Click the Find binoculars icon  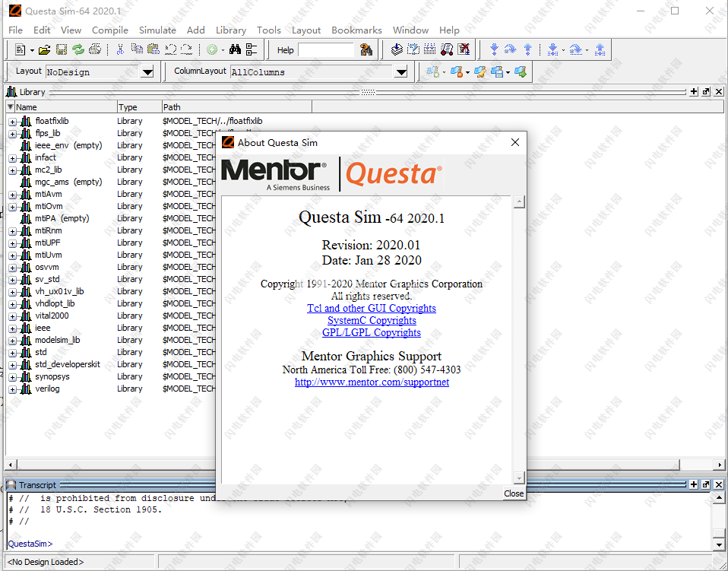236,49
